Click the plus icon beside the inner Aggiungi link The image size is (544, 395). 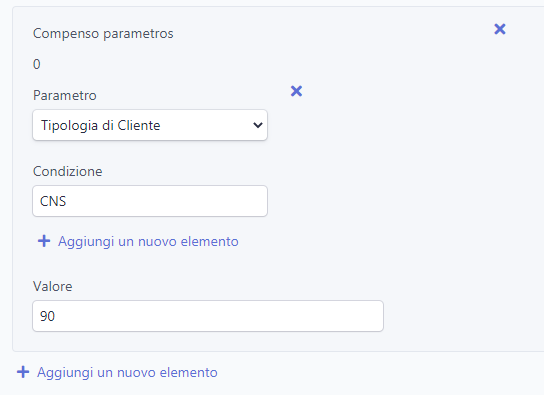[44, 241]
